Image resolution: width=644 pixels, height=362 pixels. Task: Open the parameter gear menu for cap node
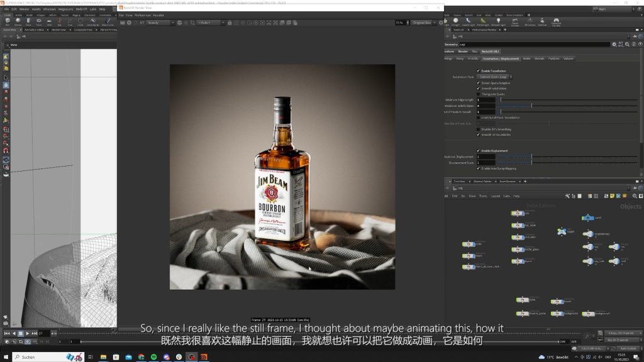(x=614, y=45)
